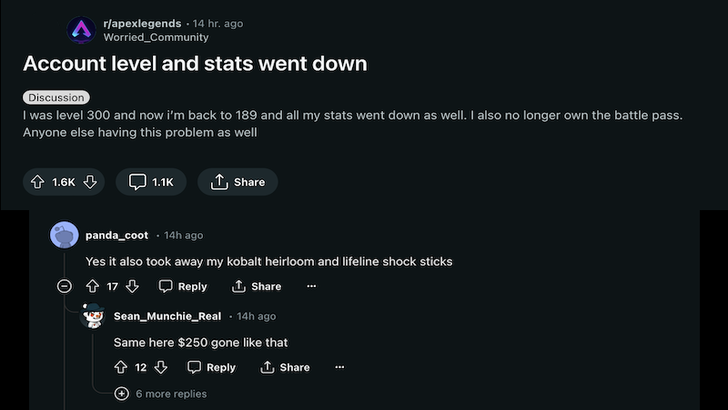Viewport: 728px width, 410px height.
Task: Downvote panda_coot's comment
Action: [132, 286]
